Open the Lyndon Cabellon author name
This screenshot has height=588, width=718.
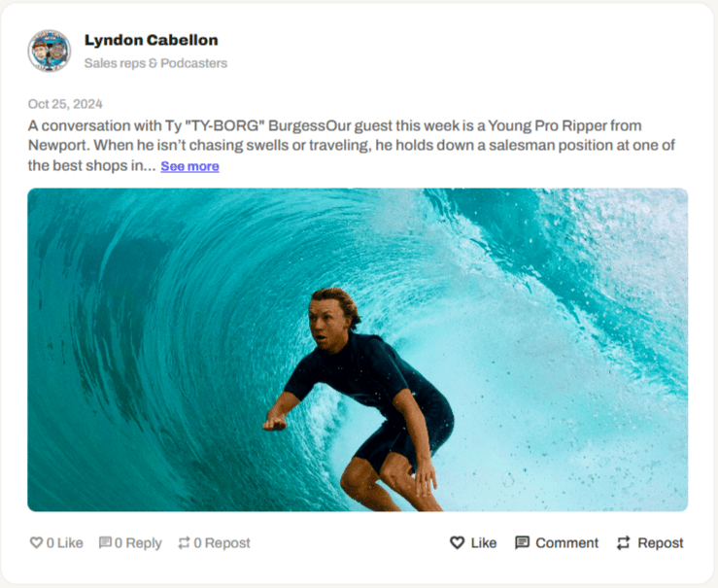coord(152,40)
